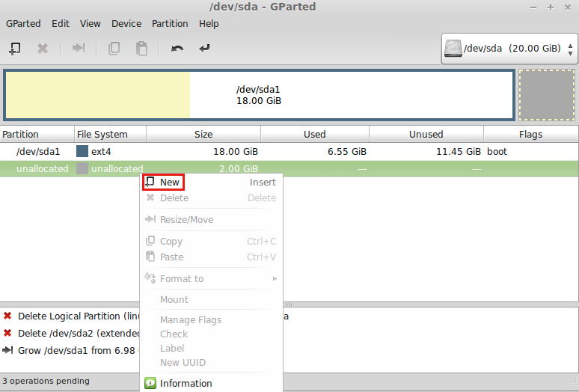Viewport: 579px width, 392px height.
Task: Open the /dev/sda device selector dropdown
Action: coord(509,49)
